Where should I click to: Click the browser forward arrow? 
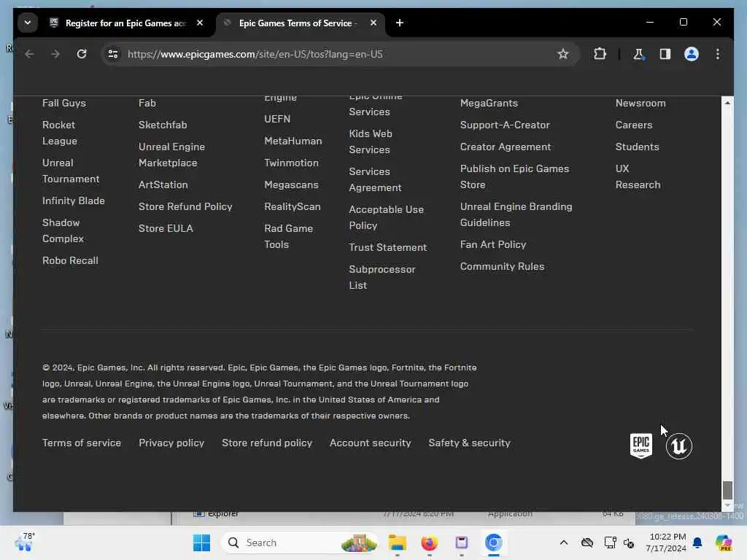(55, 54)
